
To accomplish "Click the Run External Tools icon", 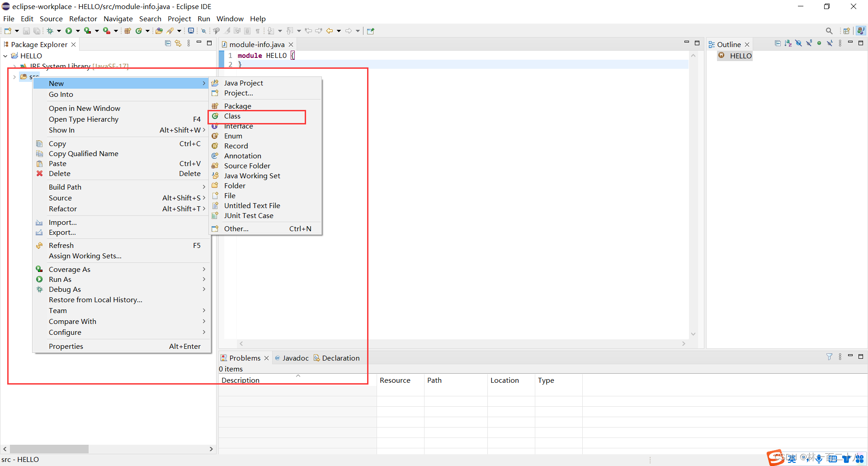I will 106,31.
